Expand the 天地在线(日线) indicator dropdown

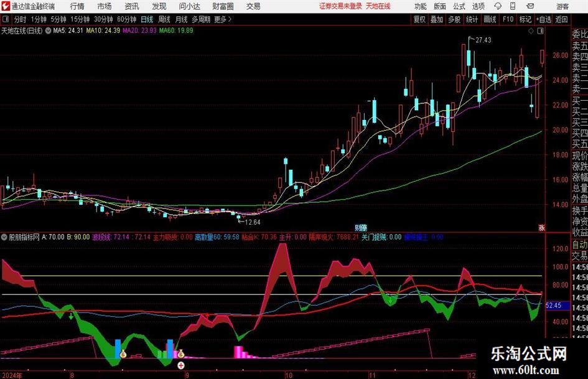(48, 30)
